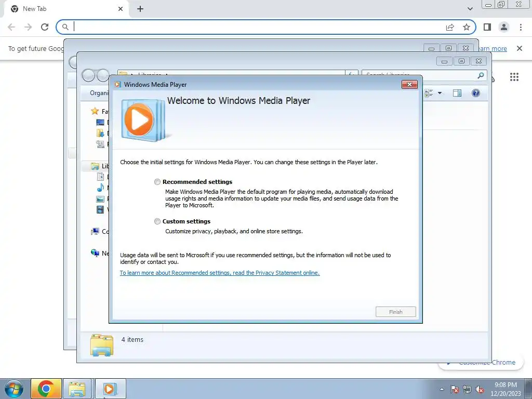Screen dimensions: 532x399
Task: Open the Action Center flag icon
Action: 455,389
